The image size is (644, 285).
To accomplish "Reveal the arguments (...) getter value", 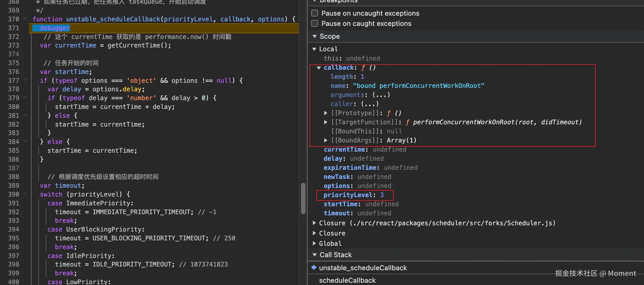I will [381, 95].
